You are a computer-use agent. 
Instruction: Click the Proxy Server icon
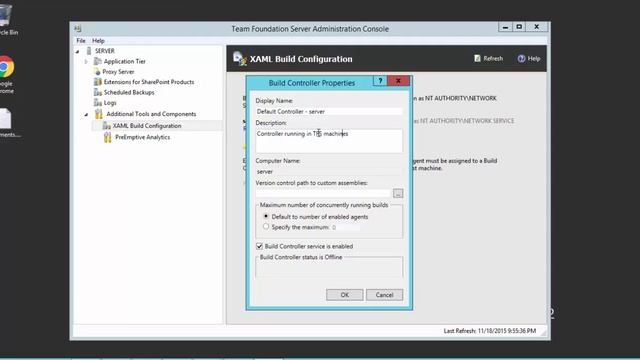(97, 72)
